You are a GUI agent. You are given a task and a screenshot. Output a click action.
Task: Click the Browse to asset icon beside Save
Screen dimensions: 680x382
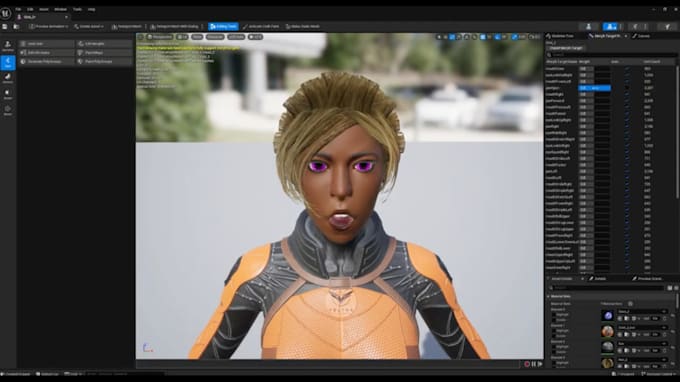(16, 26)
